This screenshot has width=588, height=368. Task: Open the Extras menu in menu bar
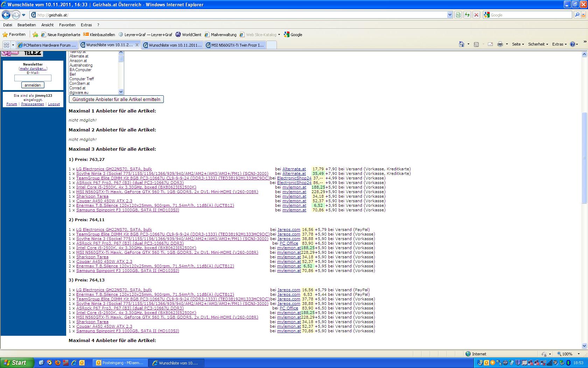click(86, 25)
